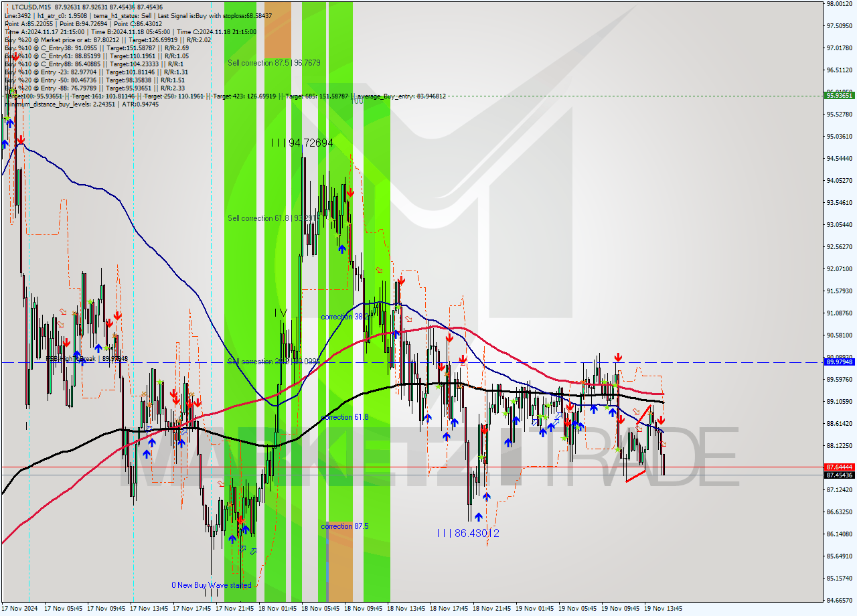Click the '18 Nov 21:45' time label

(491, 609)
